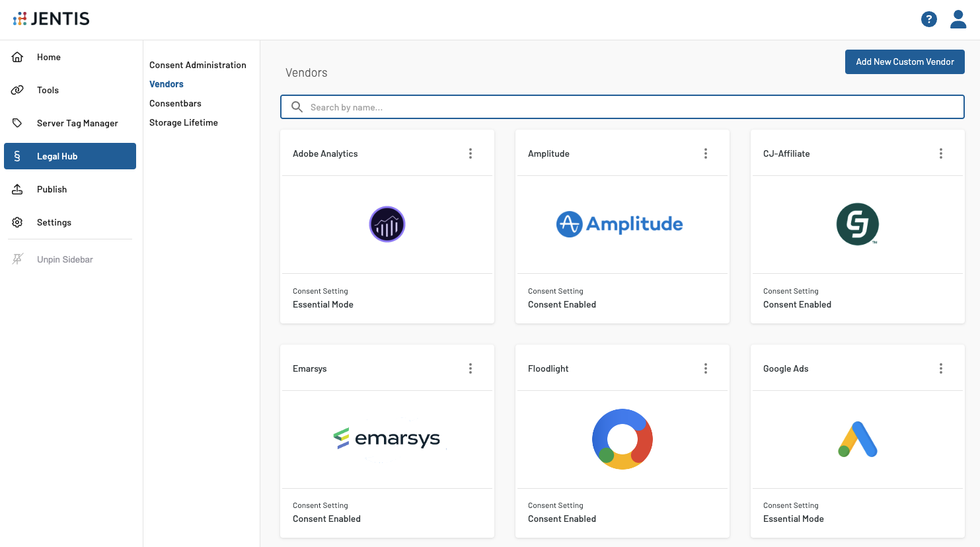This screenshot has height=547, width=980.
Task: Click Consent Enabled under Floodlight
Action: 562,519
